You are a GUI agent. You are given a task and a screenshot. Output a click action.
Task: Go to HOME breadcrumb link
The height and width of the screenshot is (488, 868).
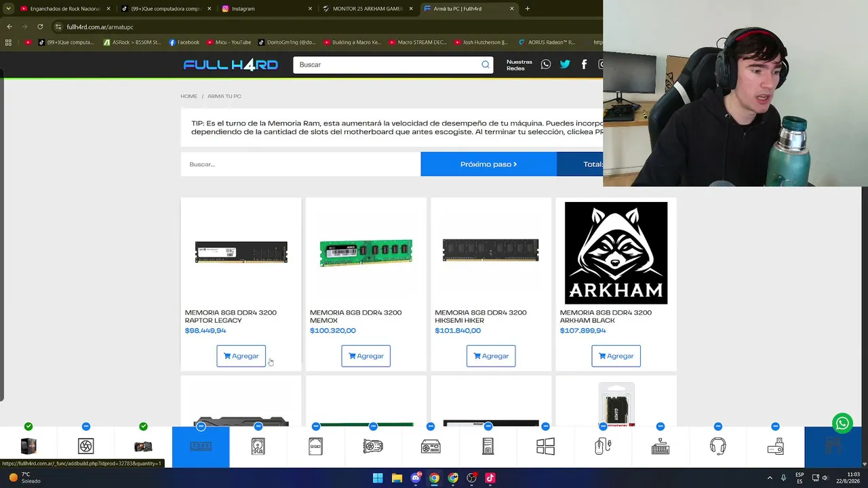coord(189,96)
